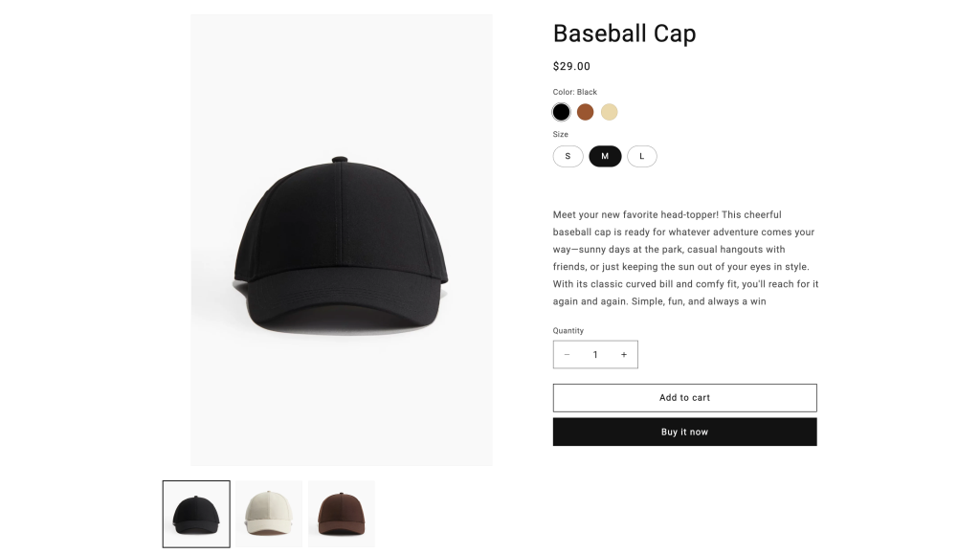Select size M
This screenshot has width=980, height=554.
coord(605,156)
